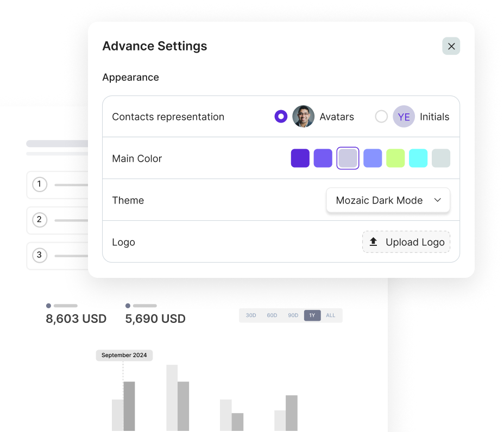Pick the medium violet main color
The image size is (504, 432).
point(323,158)
